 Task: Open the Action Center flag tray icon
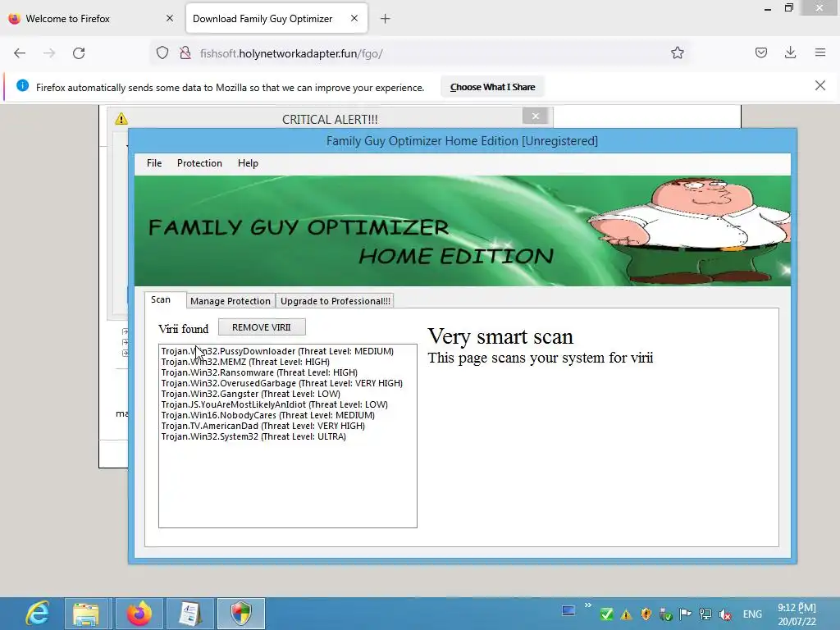685,614
